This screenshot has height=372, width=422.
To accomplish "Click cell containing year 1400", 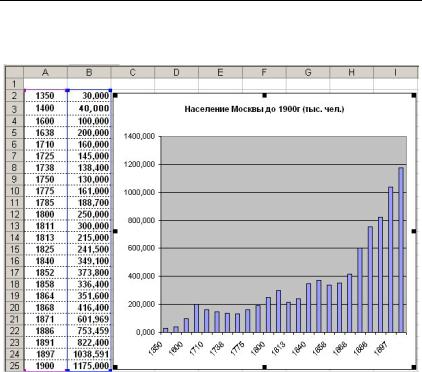I will (45, 108).
